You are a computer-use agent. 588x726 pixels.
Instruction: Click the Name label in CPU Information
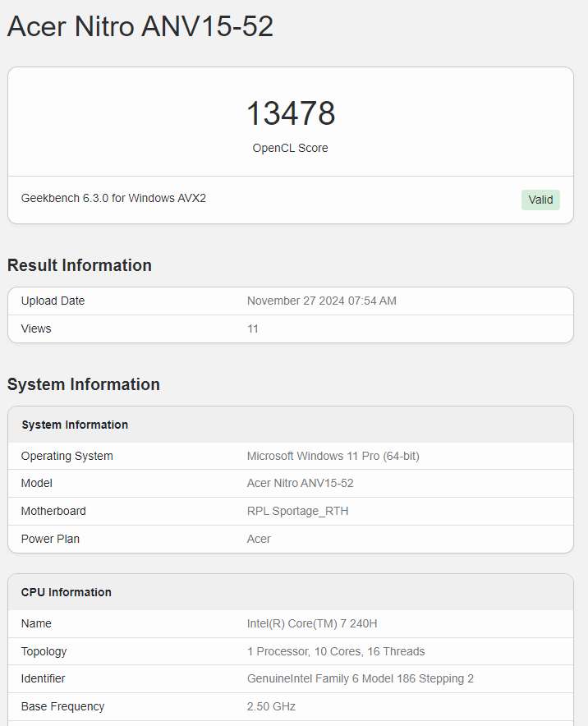coord(36,623)
